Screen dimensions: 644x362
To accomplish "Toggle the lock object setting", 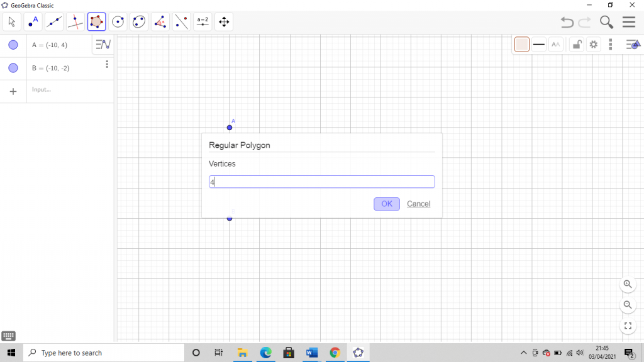I will pyautogui.click(x=576, y=45).
